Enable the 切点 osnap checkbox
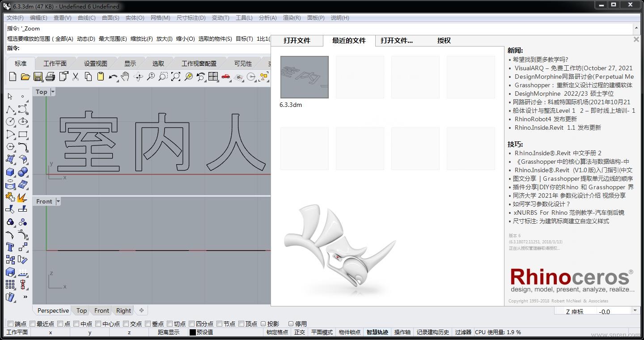Viewport: 644px width, 340px height. click(169, 323)
